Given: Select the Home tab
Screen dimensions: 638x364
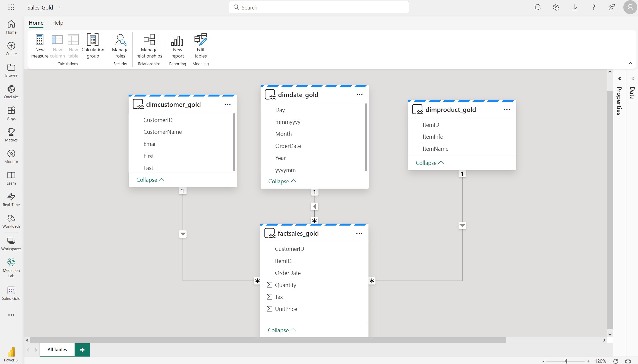Looking at the screenshot, I should pos(36,23).
